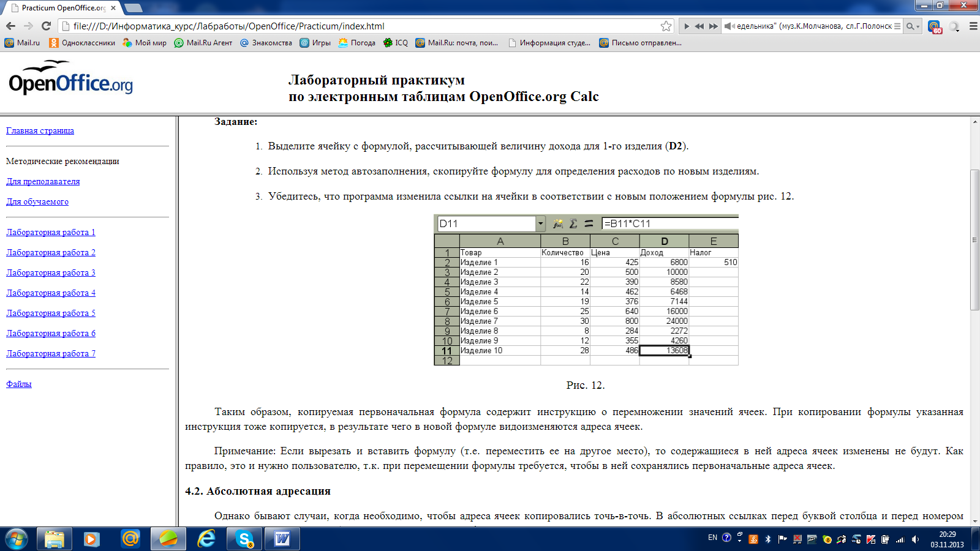Image resolution: width=980 pixels, height=551 pixels.
Task: Open Лабораторная работа 4
Action: pyautogui.click(x=51, y=293)
